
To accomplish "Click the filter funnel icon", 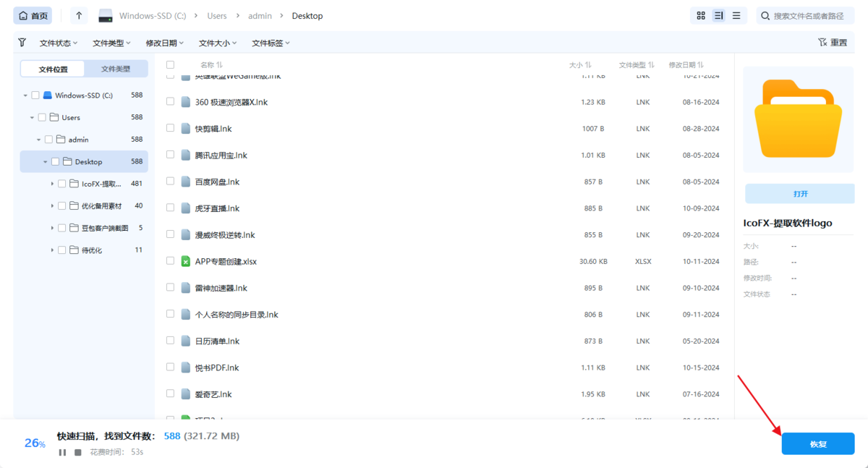I will [22, 43].
